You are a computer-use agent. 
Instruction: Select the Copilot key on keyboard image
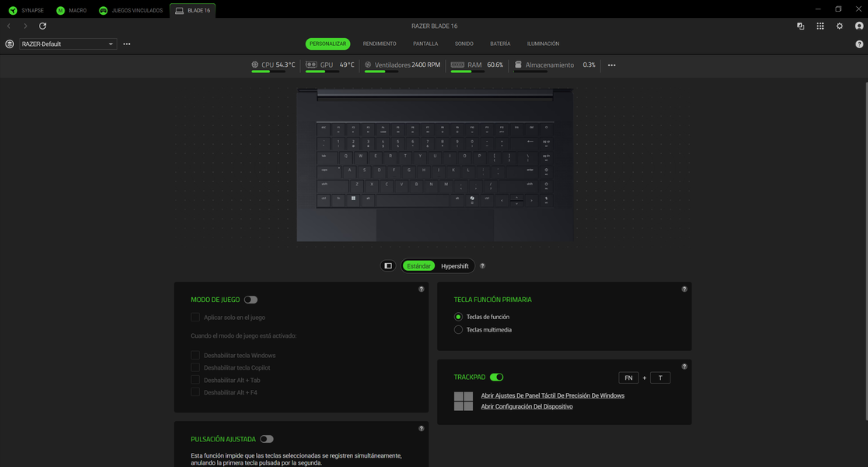click(x=472, y=199)
